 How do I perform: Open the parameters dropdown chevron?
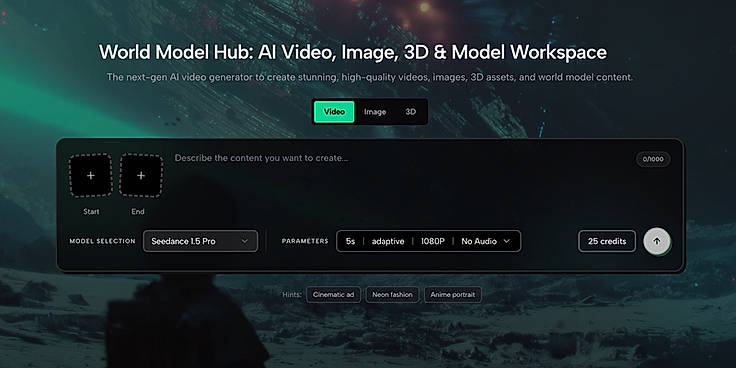tap(506, 241)
